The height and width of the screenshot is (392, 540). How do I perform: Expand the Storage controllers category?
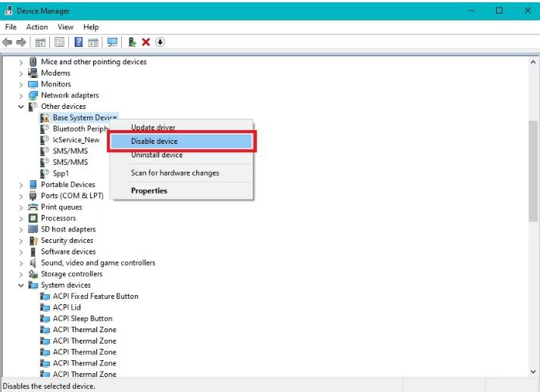21,275
